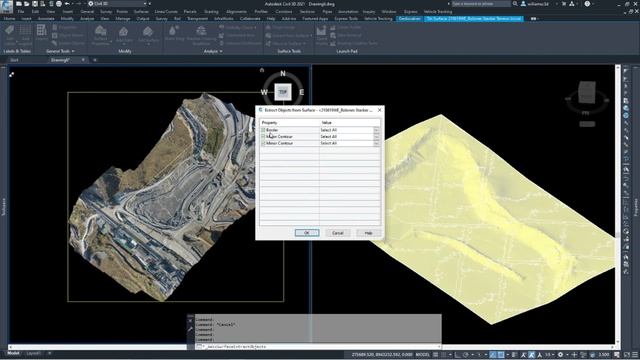Toggle the Minor Contour checkbox

[263, 143]
